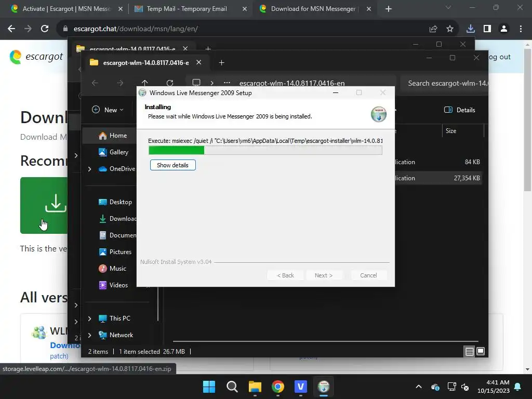The width and height of the screenshot is (532, 399).
Task: Switch to the Activate Escargot tab
Action: pyautogui.click(x=66, y=9)
